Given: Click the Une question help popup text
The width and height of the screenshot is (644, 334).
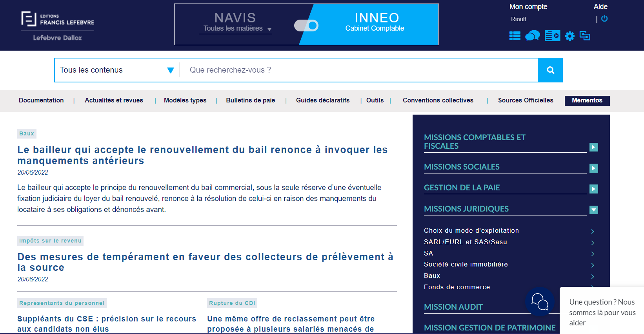Looking at the screenshot, I should coord(602,312).
